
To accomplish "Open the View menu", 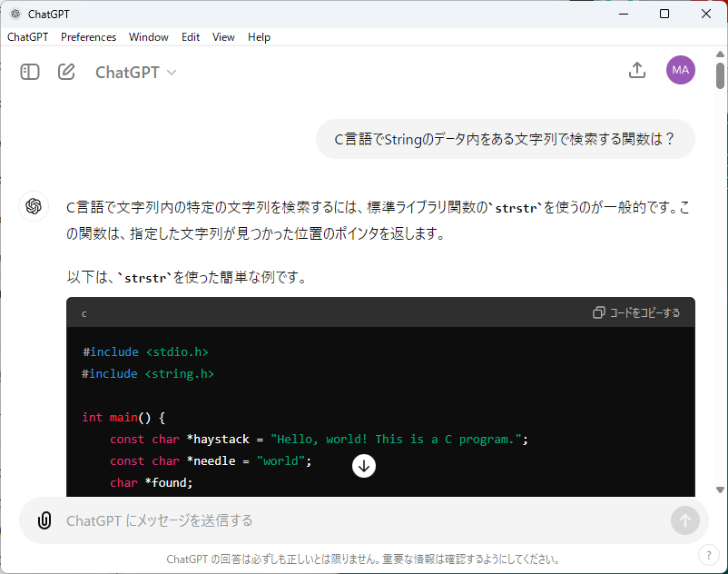I will (223, 37).
